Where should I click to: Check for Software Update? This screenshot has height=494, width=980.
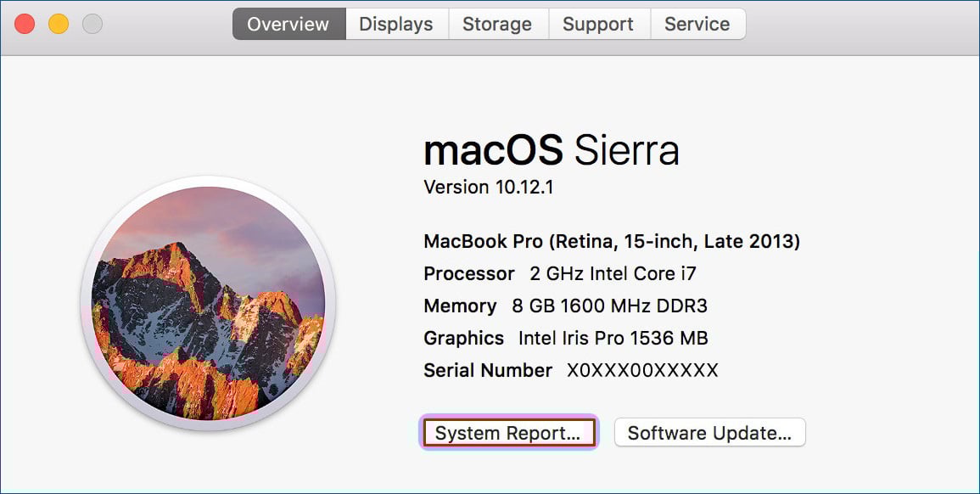pyautogui.click(x=710, y=433)
